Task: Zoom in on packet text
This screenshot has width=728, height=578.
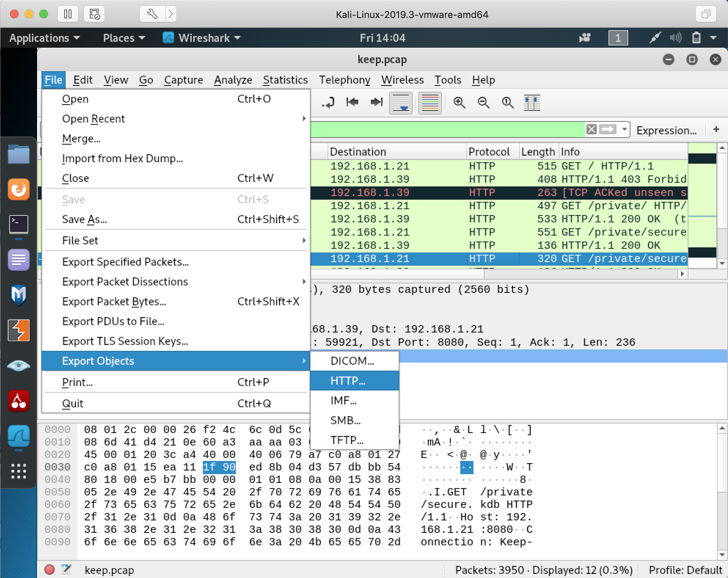Action: click(460, 103)
